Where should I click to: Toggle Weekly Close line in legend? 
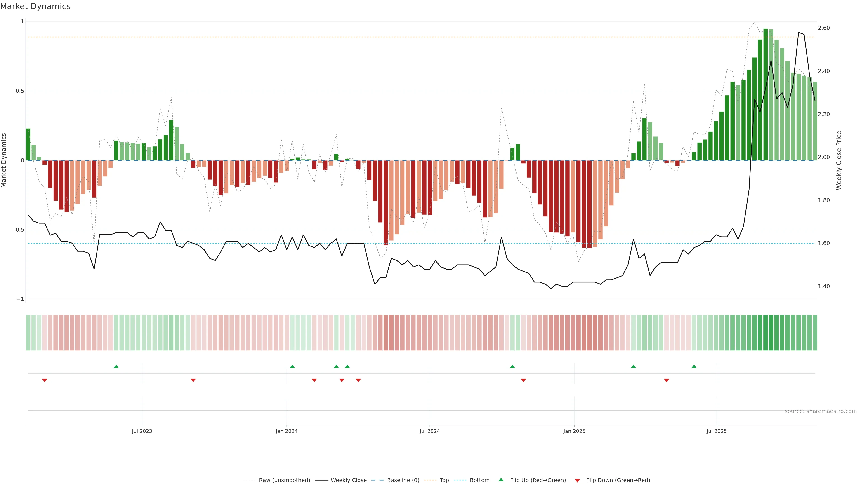pos(348,480)
